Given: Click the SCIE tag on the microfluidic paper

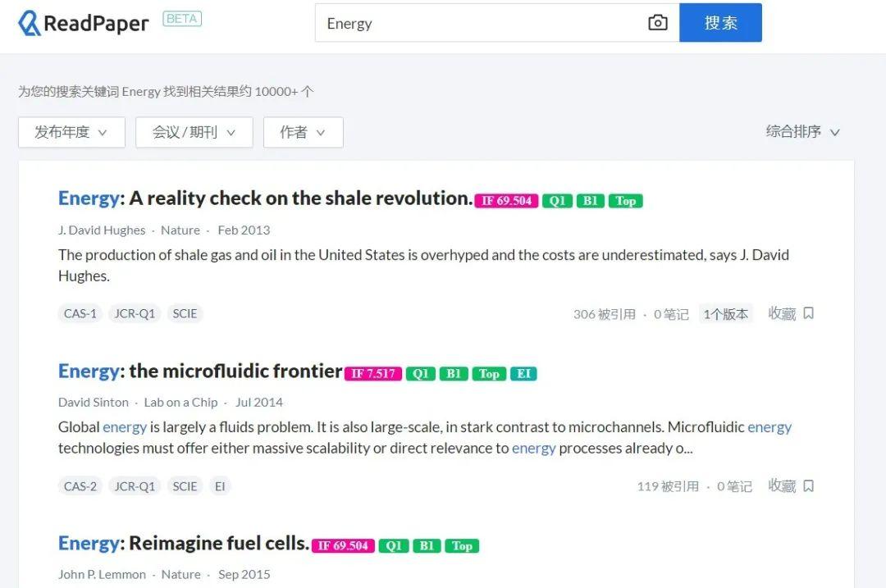Looking at the screenshot, I should [185, 485].
